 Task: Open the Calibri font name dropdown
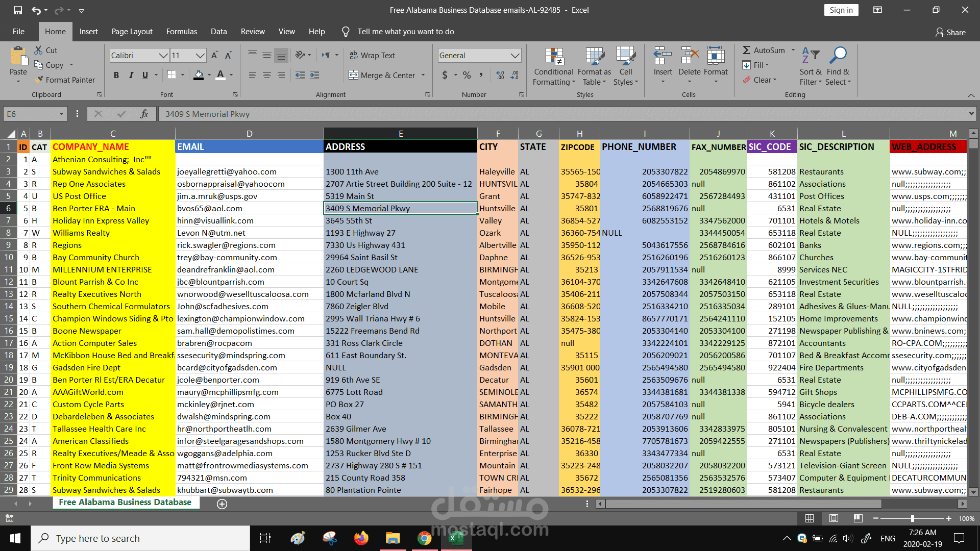[163, 55]
